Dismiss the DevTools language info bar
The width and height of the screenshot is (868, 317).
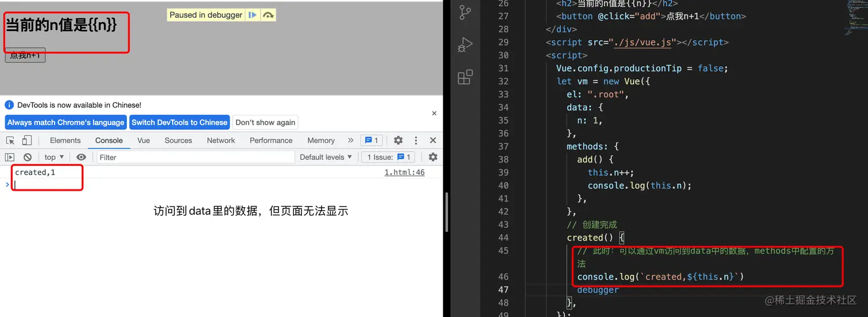point(434,114)
